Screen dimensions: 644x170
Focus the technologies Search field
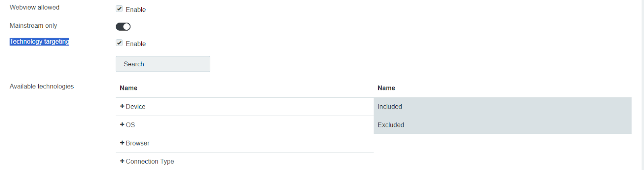pos(163,64)
